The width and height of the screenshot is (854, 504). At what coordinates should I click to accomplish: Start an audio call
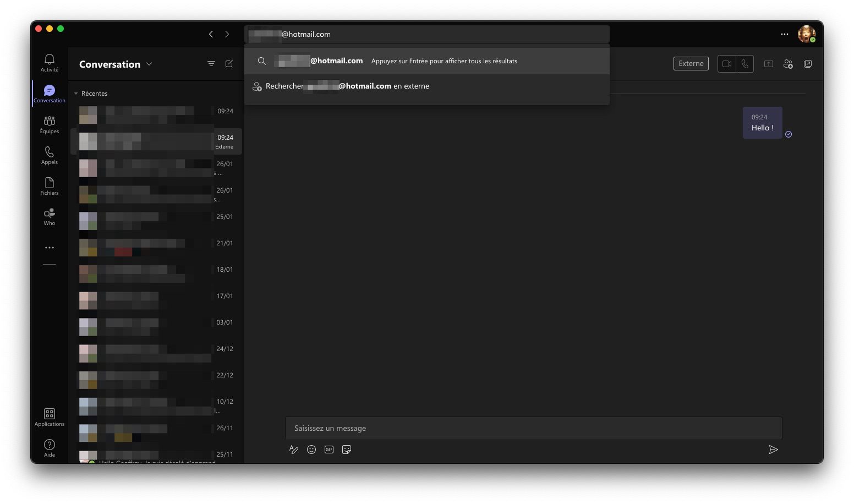click(x=744, y=64)
